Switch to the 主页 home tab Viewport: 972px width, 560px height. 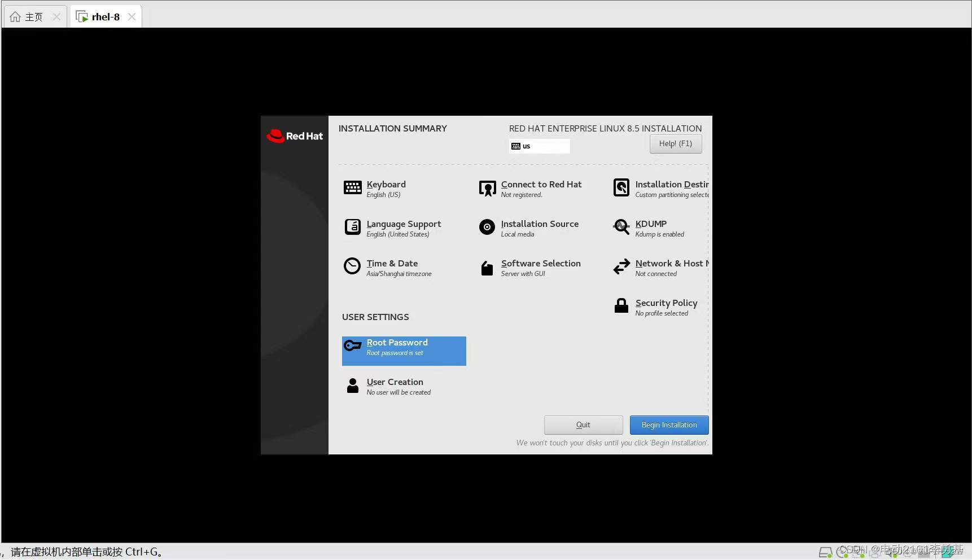(x=35, y=17)
